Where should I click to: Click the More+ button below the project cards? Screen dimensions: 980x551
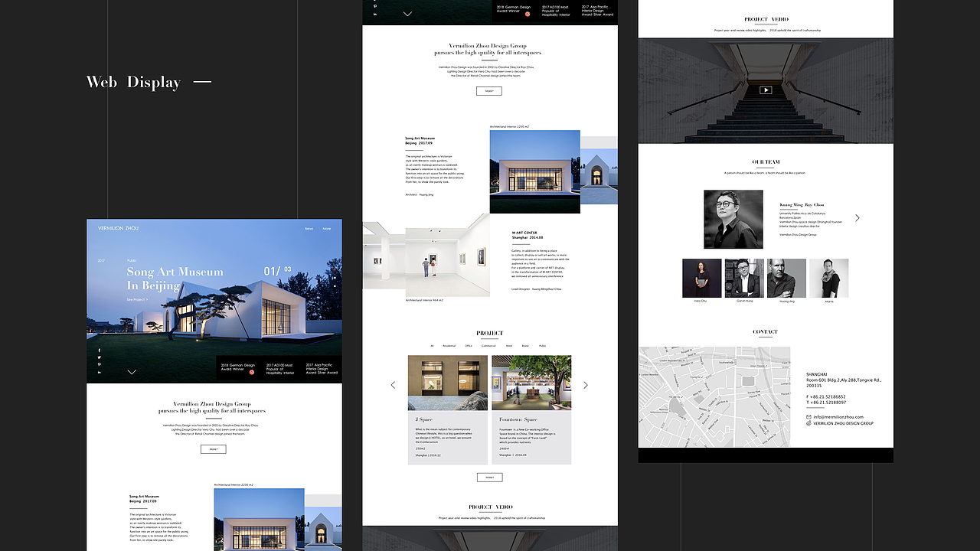pyautogui.click(x=489, y=478)
